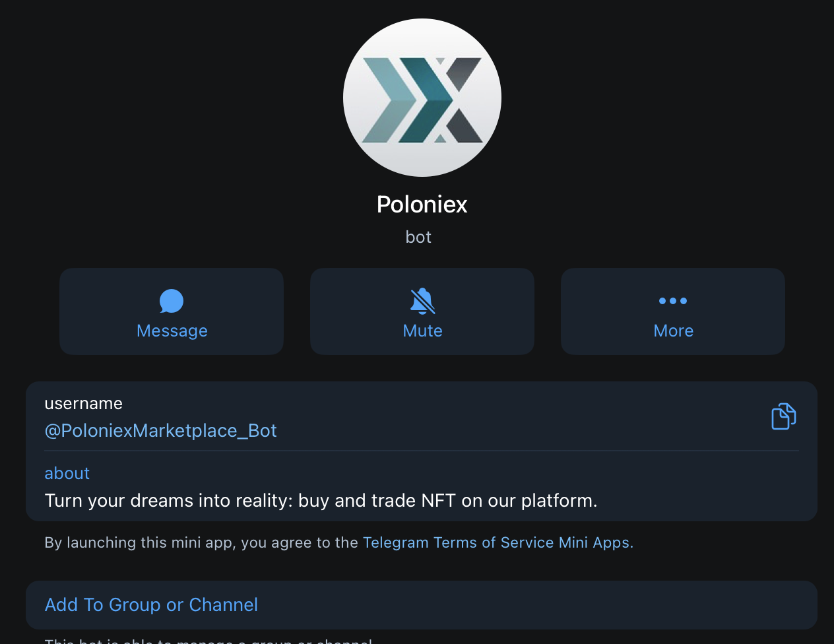View the Poloniex profile picture
Viewport: 834px width, 644px height.
coord(422,97)
